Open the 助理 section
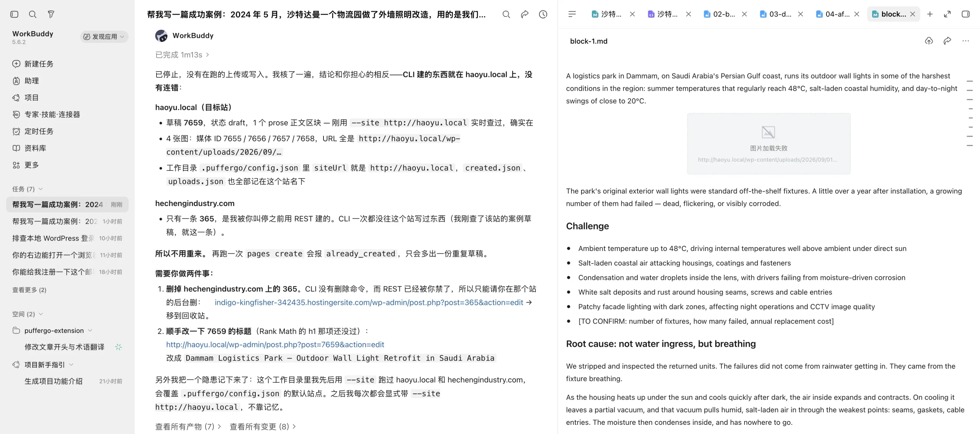The image size is (980, 434). pyautogui.click(x=67, y=81)
